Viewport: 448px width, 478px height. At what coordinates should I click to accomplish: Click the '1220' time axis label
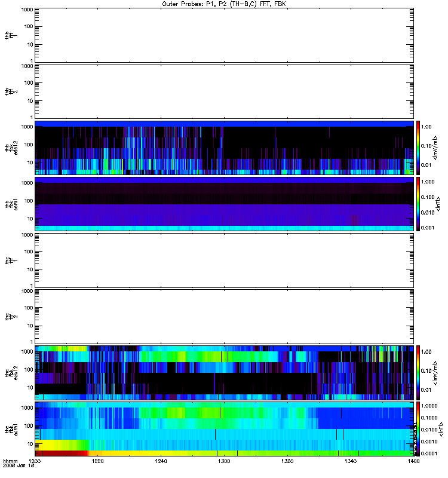pos(97,461)
